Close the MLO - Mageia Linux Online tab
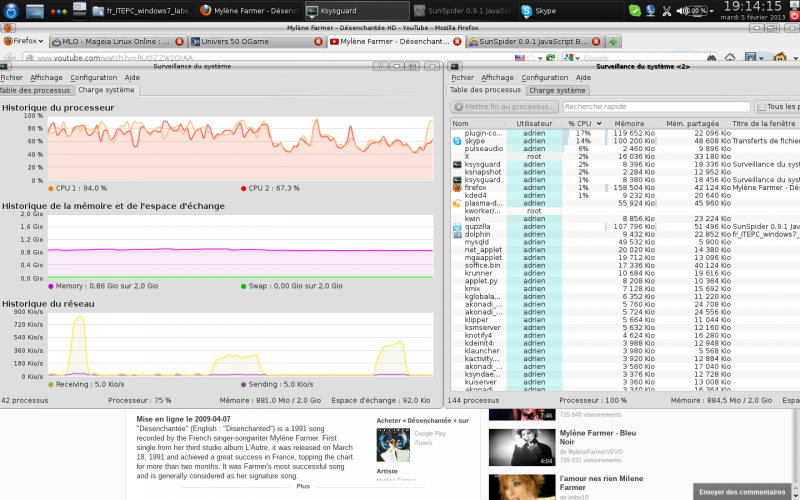Viewport: 800px width, 500px height. click(179, 41)
